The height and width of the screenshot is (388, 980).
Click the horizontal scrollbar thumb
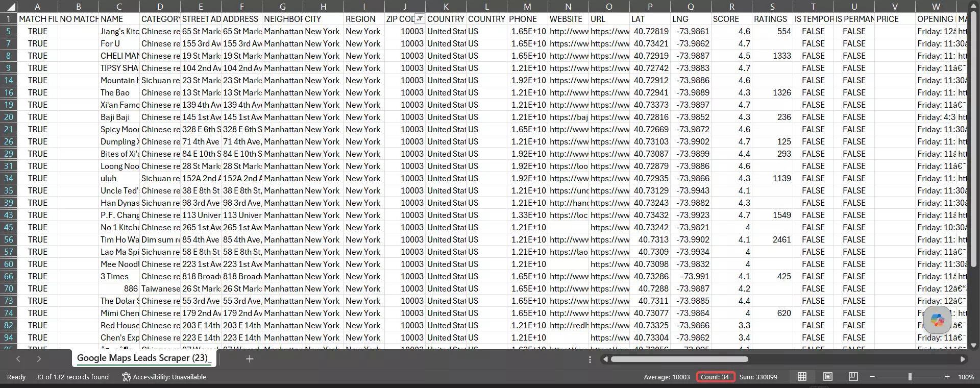pyautogui.click(x=679, y=359)
